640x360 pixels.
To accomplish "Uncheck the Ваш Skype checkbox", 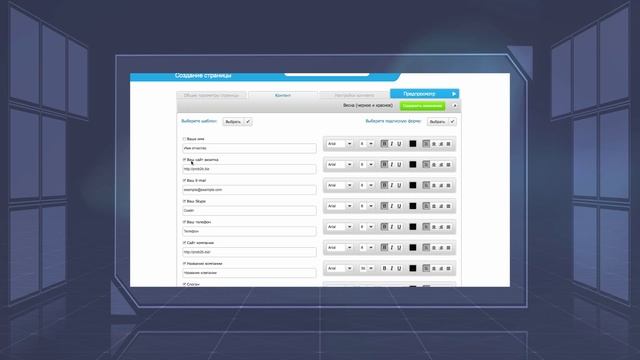I will (184, 201).
